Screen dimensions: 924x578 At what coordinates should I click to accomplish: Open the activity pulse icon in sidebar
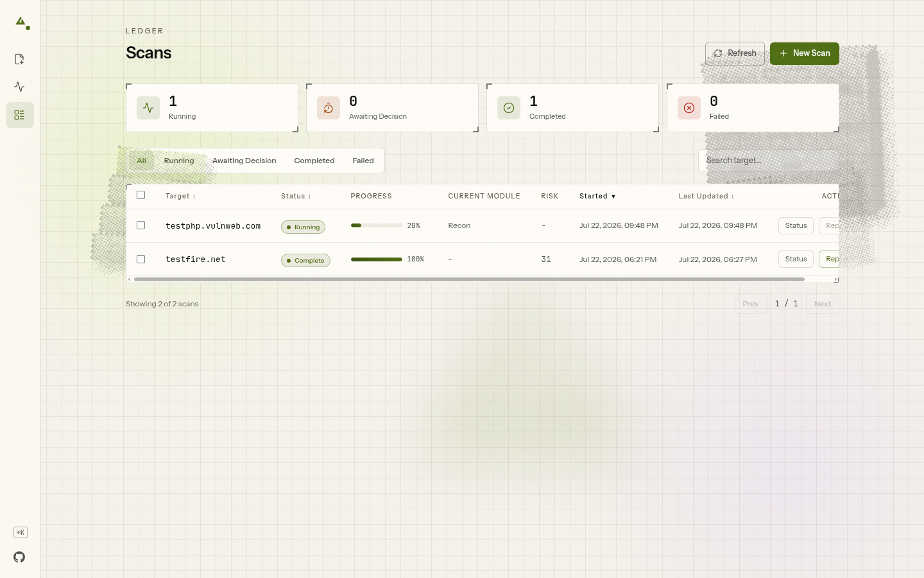pyautogui.click(x=19, y=87)
